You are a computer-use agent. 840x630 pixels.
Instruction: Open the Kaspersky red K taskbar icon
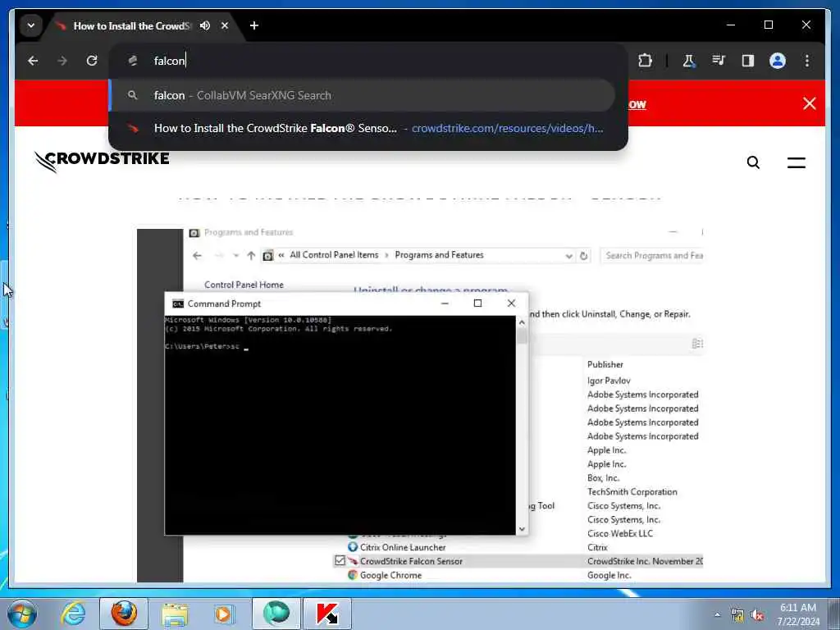tap(327, 614)
